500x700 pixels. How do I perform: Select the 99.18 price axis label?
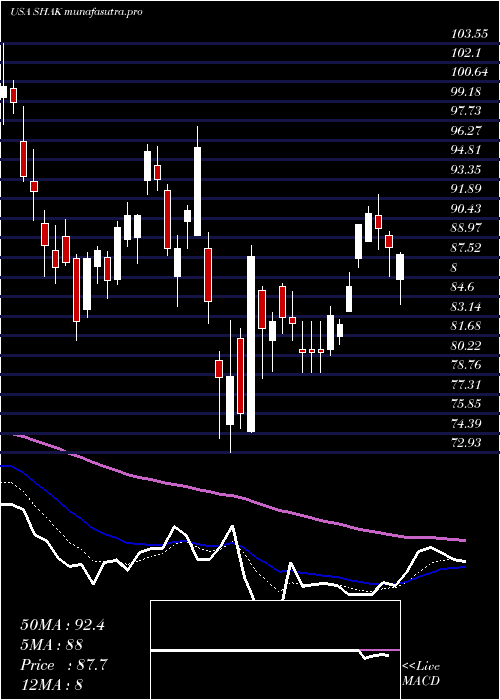coord(466,92)
